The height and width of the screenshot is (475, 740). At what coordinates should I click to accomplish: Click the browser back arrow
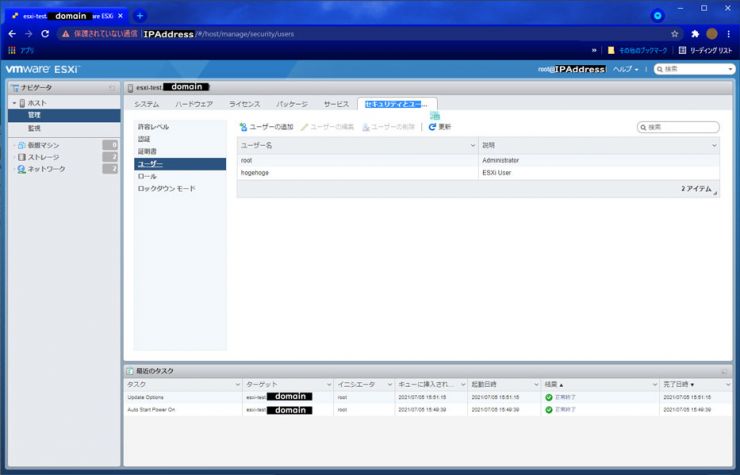(12, 34)
